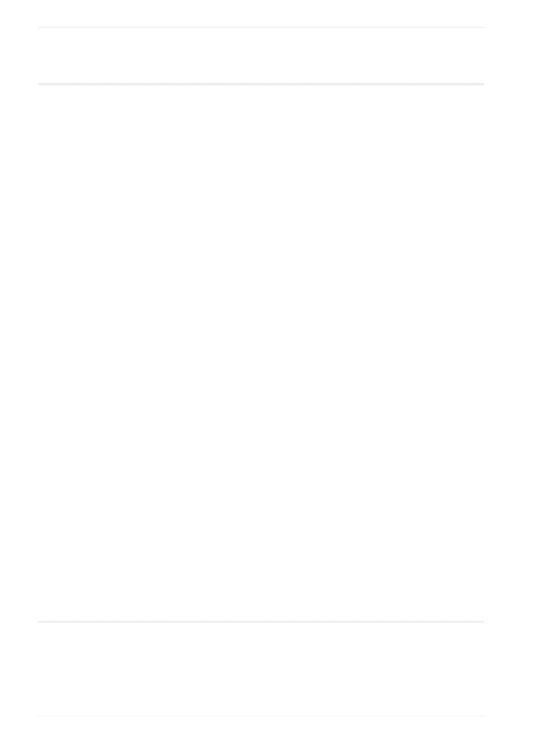
Task: Click the second horizontal divider below header
Action: point(261,84)
